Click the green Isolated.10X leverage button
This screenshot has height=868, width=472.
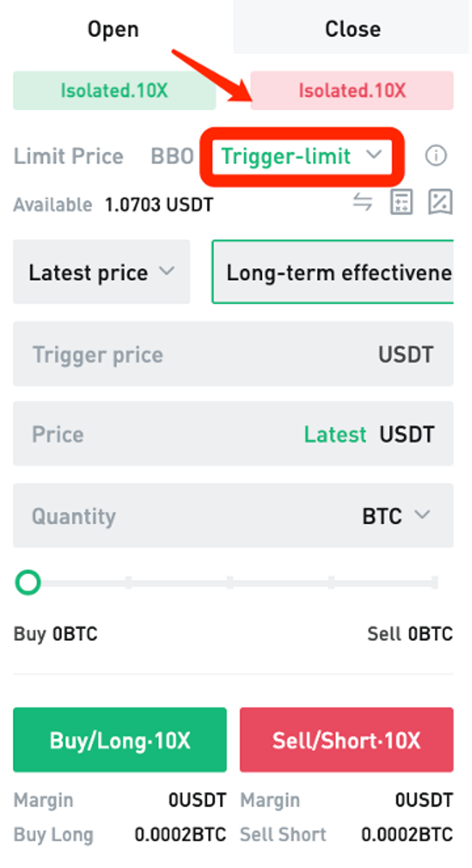pyautogui.click(x=115, y=90)
